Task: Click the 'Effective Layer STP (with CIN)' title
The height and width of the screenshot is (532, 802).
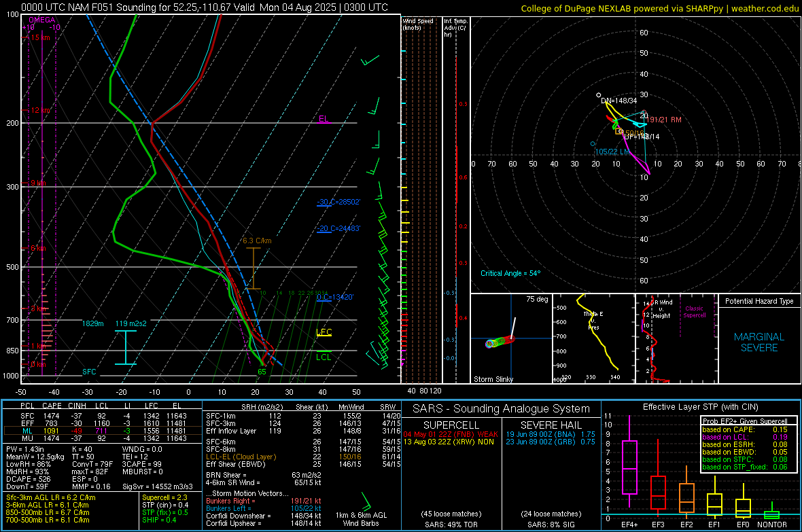Action: pyautogui.click(x=700, y=407)
